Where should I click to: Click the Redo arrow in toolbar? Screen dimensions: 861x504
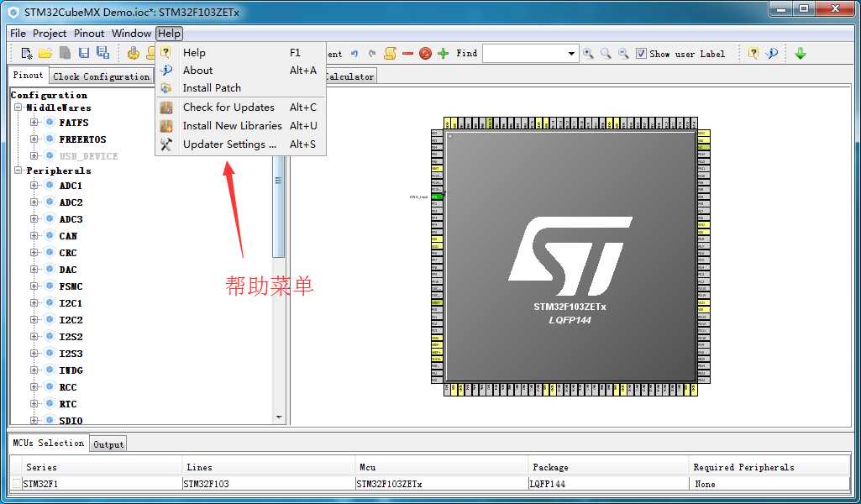pos(372,54)
